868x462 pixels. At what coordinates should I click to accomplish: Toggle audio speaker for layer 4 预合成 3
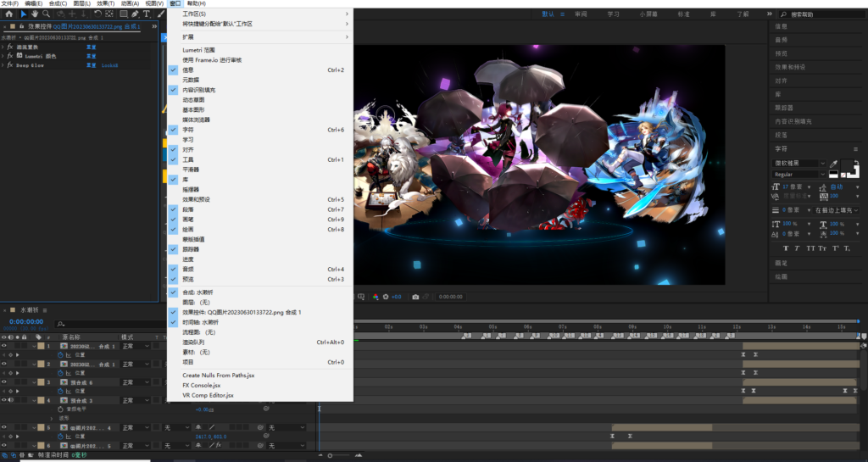tap(10, 400)
